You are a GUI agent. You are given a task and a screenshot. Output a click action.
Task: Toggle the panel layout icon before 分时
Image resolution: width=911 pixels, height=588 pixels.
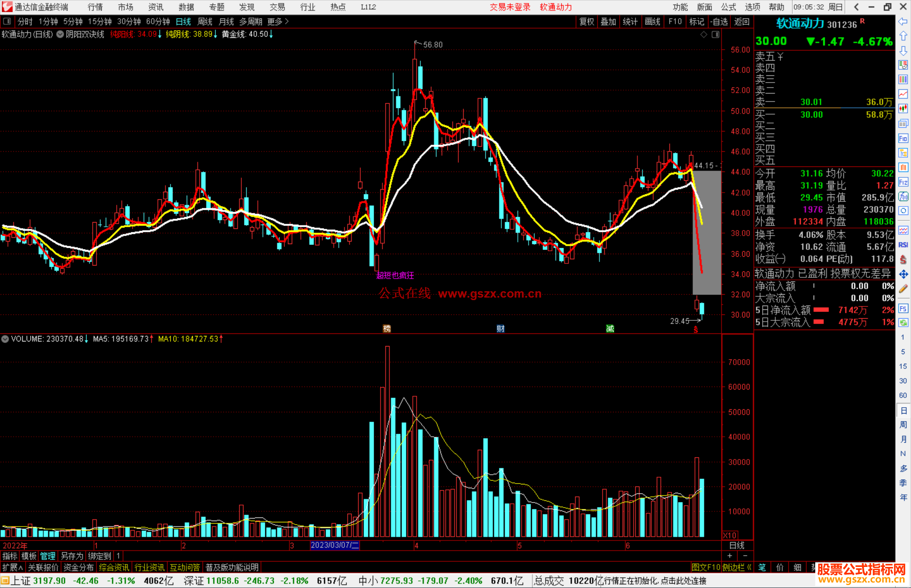tap(7, 21)
